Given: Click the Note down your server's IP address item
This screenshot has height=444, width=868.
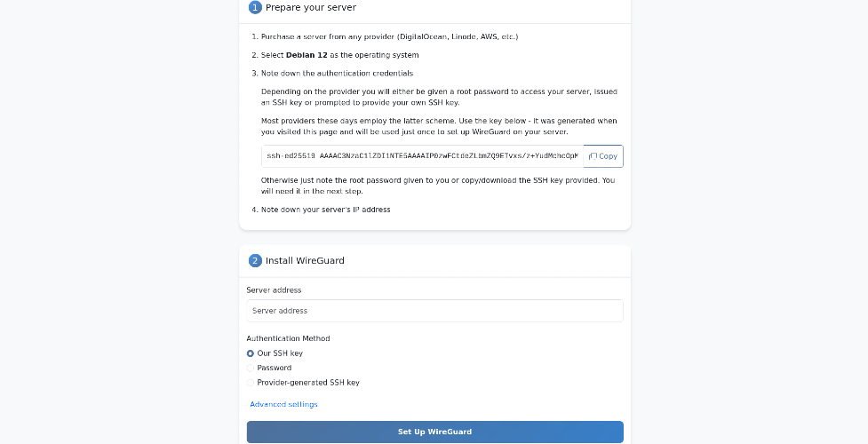Looking at the screenshot, I should click(325, 210).
